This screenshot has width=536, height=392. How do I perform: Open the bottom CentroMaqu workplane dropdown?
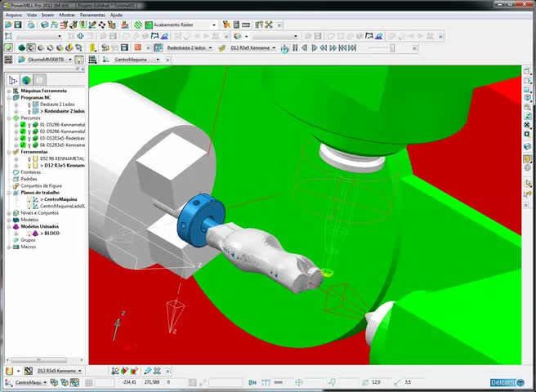45,382
